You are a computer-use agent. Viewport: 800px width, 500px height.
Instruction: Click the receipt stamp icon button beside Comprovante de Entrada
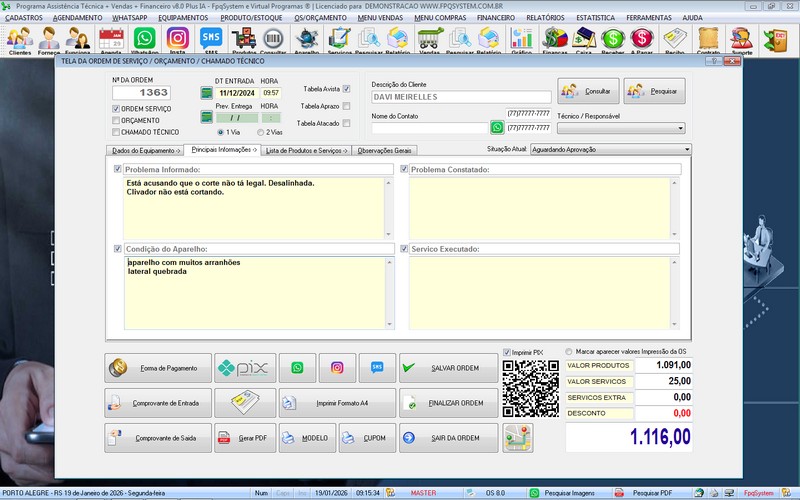click(x=245, y=403)
